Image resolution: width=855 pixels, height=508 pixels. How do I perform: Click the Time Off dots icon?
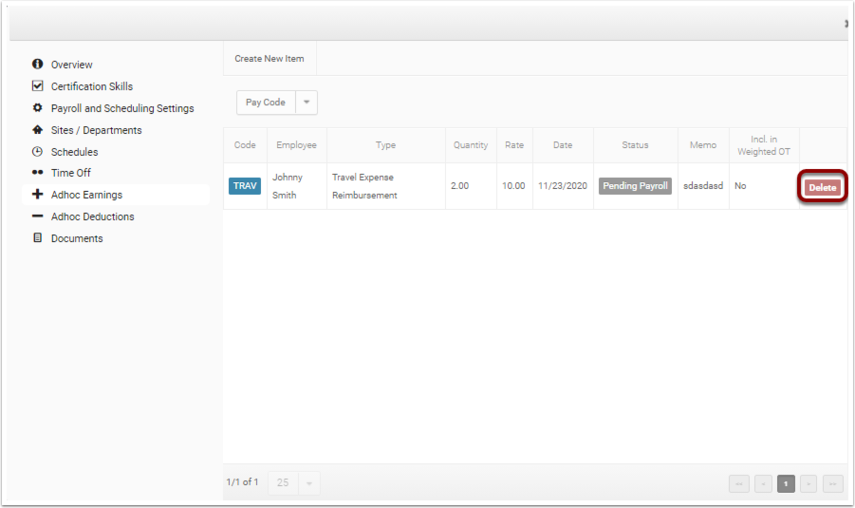[x=37, y=172]
